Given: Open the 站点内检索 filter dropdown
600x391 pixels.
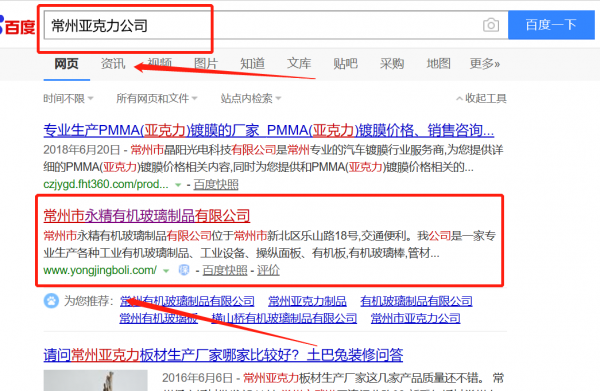Looking at the screenshot, I should (251, 99).
